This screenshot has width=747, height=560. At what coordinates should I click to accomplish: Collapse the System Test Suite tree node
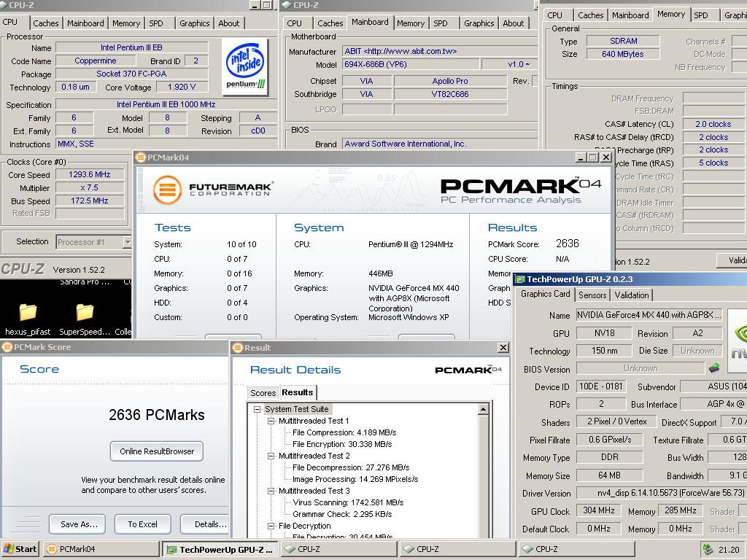pyautogui.click(x=258, y=409)
